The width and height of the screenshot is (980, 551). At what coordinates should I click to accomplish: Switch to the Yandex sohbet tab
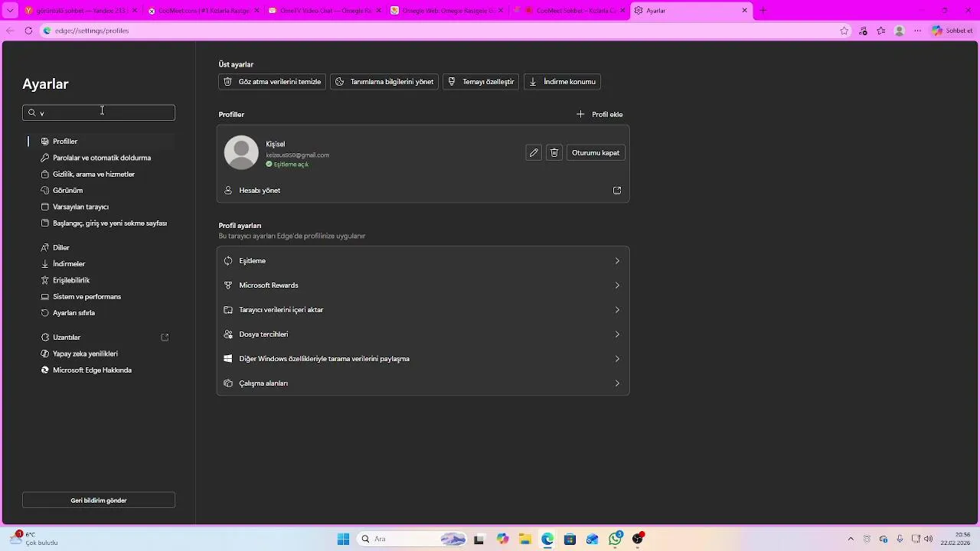[81, 11]
